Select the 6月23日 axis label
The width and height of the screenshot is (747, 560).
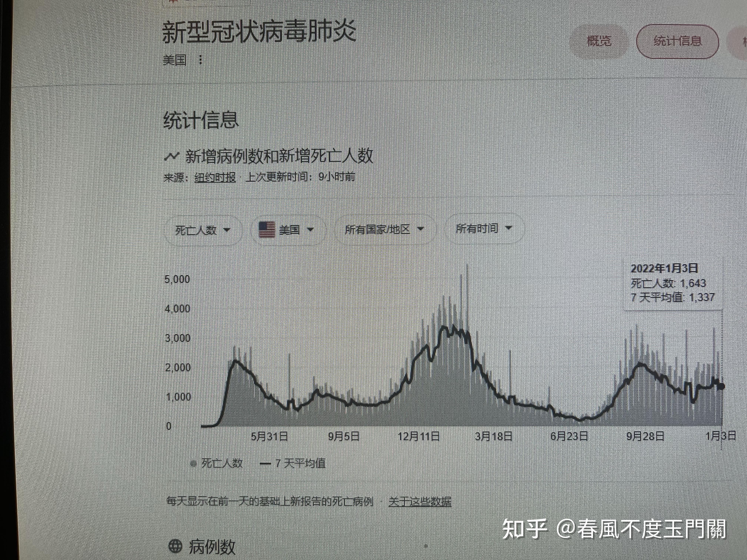click(x=569, y=436)
